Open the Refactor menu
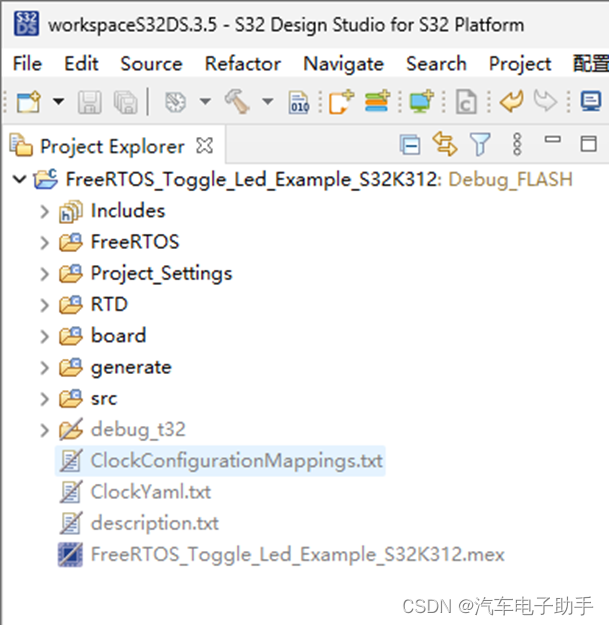609x625 pixels. pyautogui.click(x=243, y=64)
